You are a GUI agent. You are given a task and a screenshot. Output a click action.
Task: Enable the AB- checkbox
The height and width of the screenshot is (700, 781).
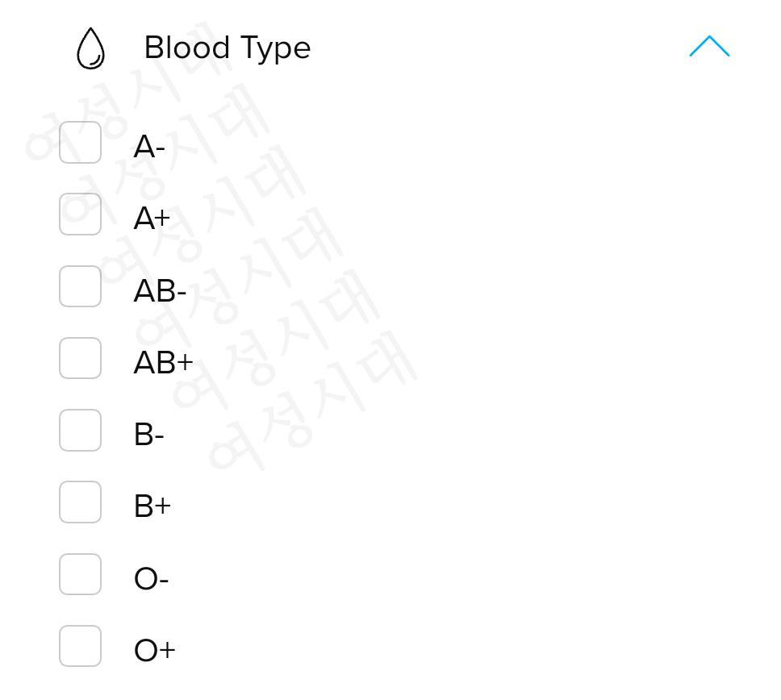coord(80,286)
